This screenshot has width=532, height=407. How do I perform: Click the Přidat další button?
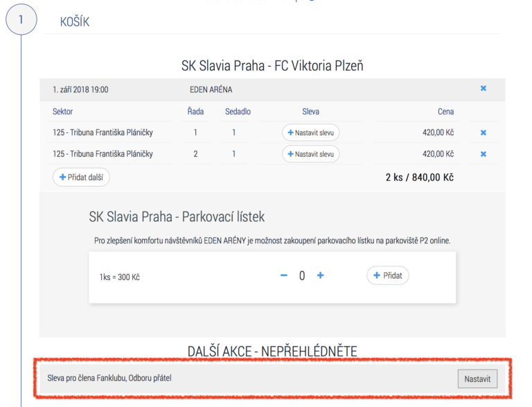point(81,177)
